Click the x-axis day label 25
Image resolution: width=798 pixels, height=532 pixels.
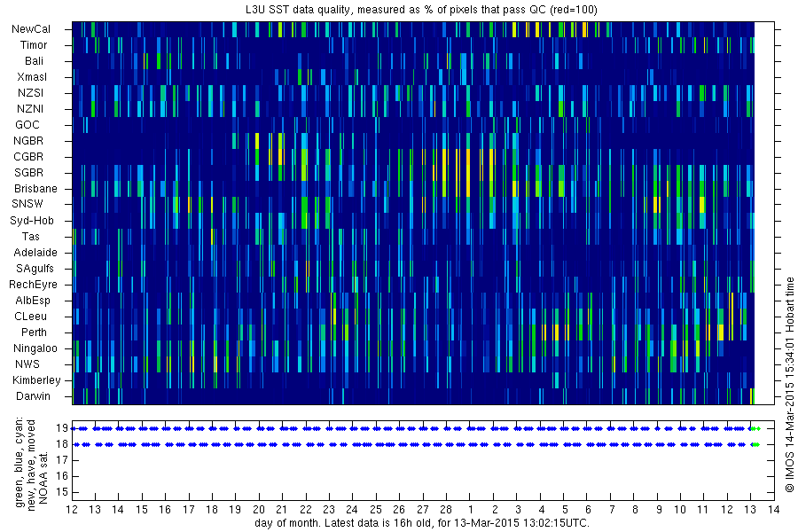(376, 510)
